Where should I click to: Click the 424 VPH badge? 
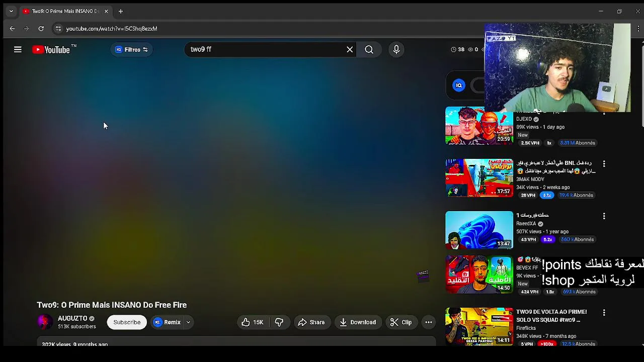(x=530, y=292)
